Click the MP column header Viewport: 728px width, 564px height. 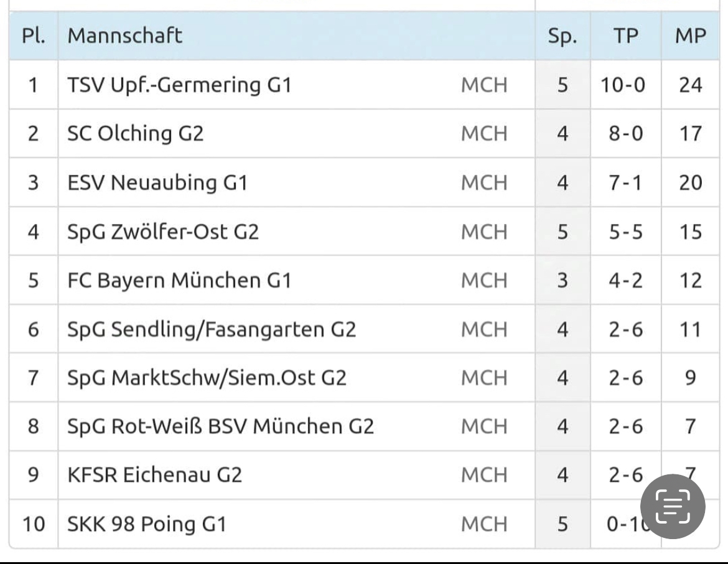coord(691,35)
